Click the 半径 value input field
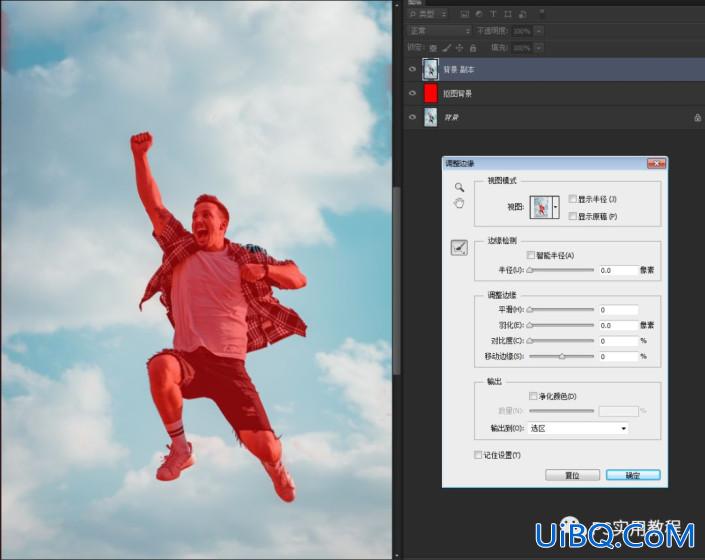 (x=619, y=270)
